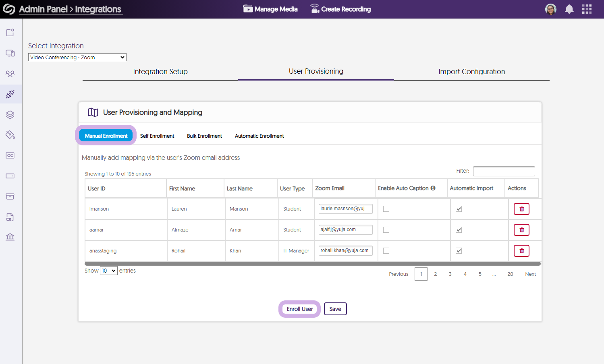Open the reports document sidebar icon
This screenshot has width=604, height=364.
(x=10, y=217)
